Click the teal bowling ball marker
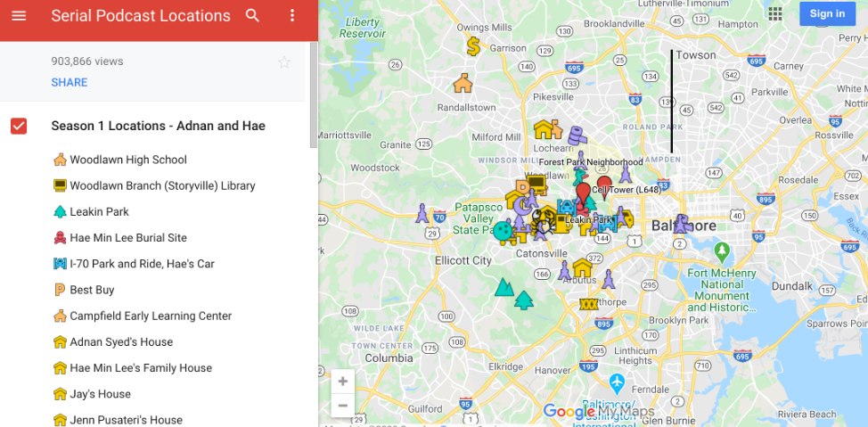 click(x=504, y=232)
